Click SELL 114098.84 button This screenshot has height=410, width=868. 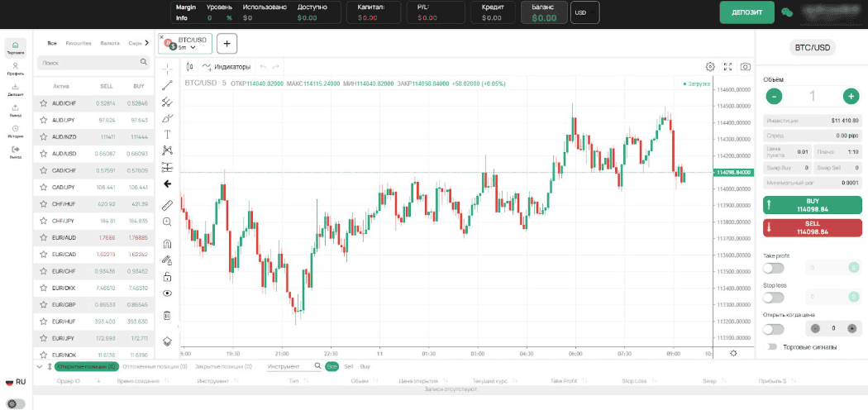point(812,227)
